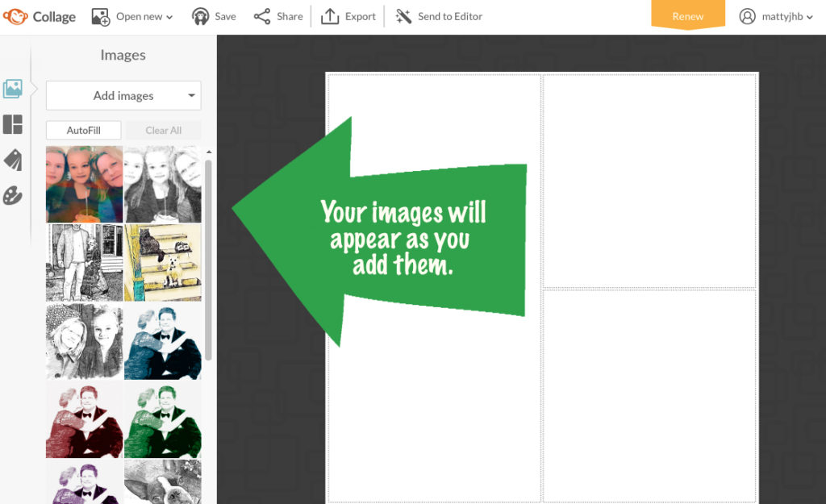826x504 pixels.
Task: Open the mattyjhb account menu
Action: click(x=776, y=16)
